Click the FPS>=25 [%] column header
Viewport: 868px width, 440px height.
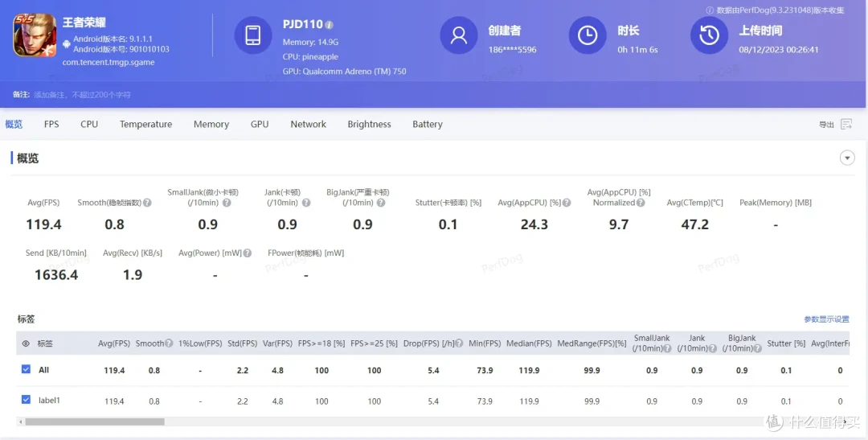(x=375, y=343)
